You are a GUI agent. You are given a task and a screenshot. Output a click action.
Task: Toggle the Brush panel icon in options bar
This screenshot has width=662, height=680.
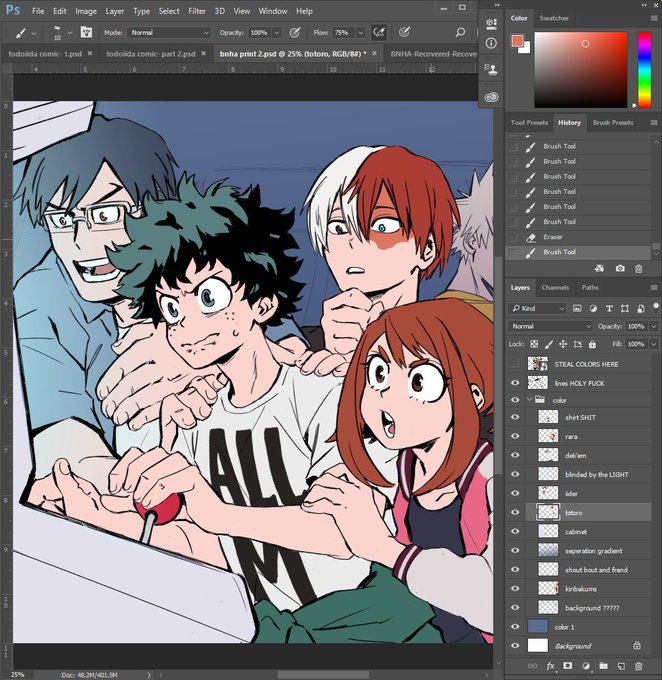click(x=86, y=32)
